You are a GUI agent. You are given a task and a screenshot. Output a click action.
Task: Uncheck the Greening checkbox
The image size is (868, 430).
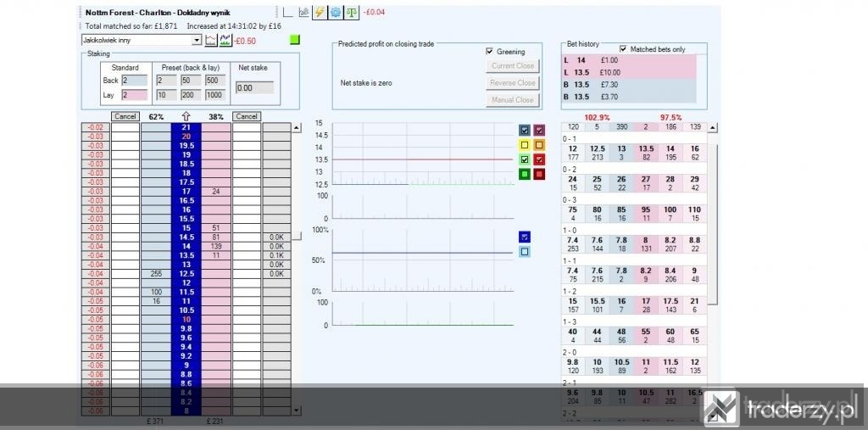coord(489,52)
